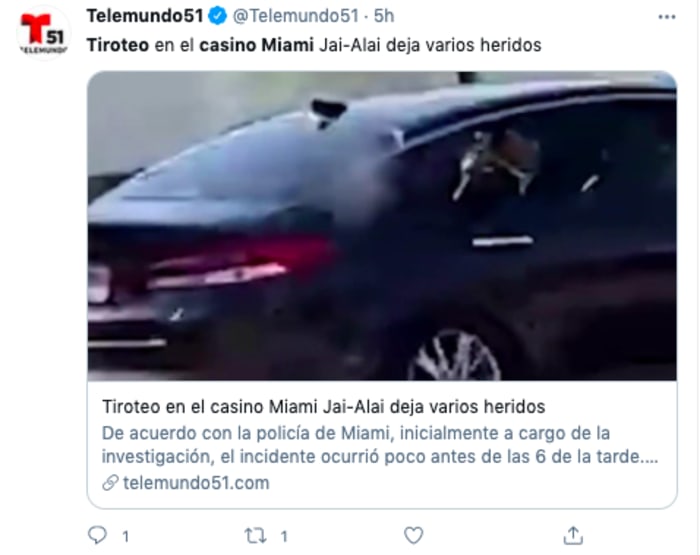Screen dimensions: 700x555
Task: Open the link card headline about casino
Action: point(324,407)
